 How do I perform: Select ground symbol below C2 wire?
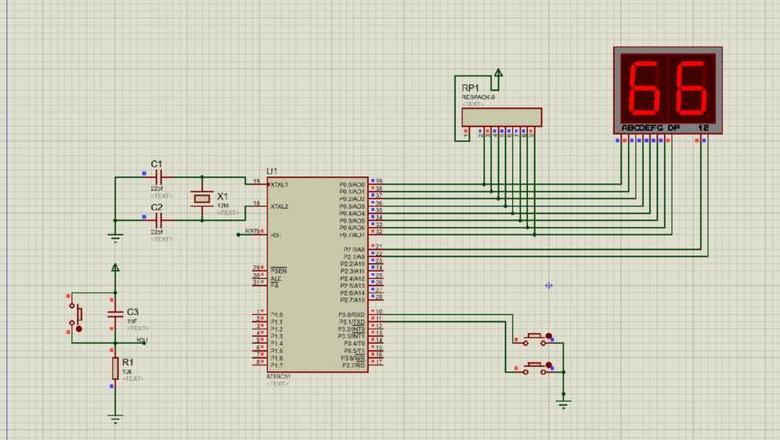point(115,239)
